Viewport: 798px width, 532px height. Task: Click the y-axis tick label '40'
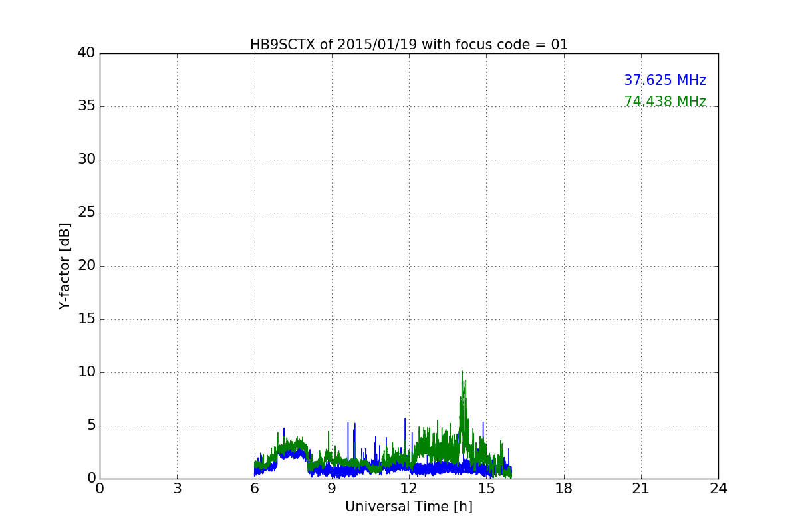[x=86, y=53]
